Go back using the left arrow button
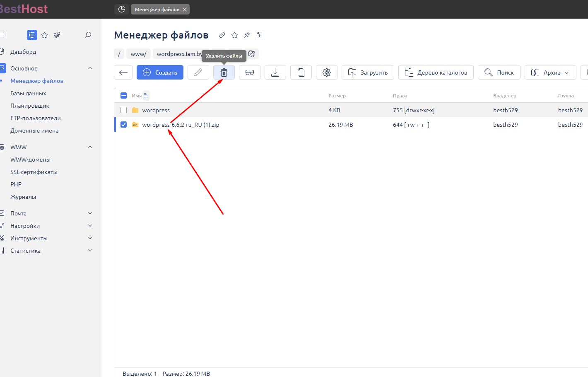The height and width of the screenshot is (377, 588). click(123, 72)
